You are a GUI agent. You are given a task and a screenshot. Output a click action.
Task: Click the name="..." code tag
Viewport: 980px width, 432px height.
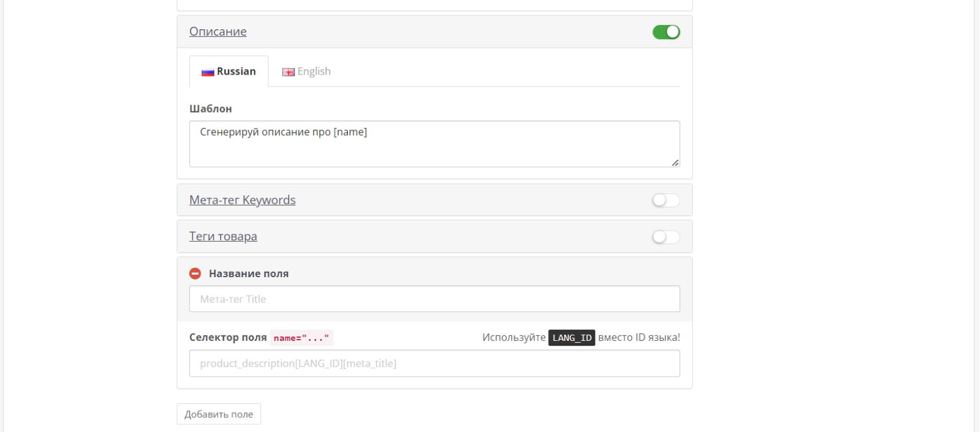301,338
